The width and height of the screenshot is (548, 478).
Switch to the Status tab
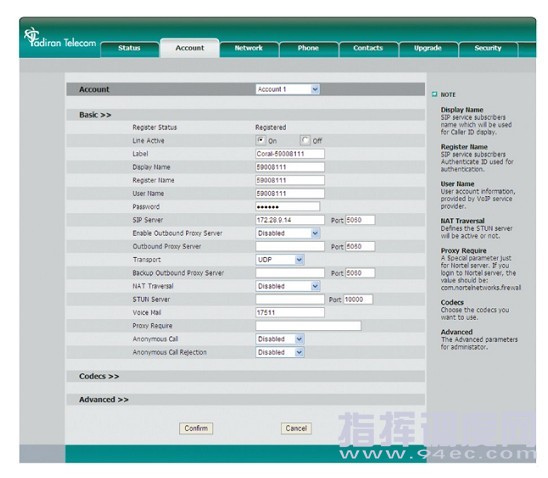click(x=129, y=49)
